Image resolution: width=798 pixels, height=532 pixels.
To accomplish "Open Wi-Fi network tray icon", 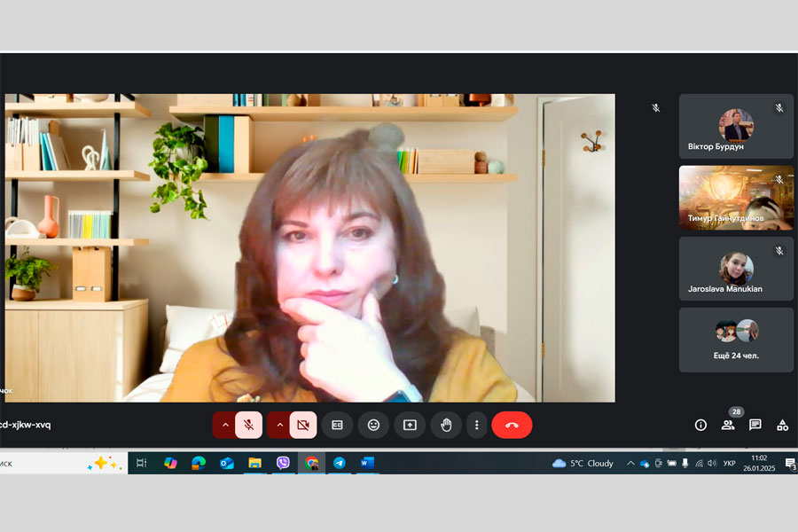I will pos(699,463).
